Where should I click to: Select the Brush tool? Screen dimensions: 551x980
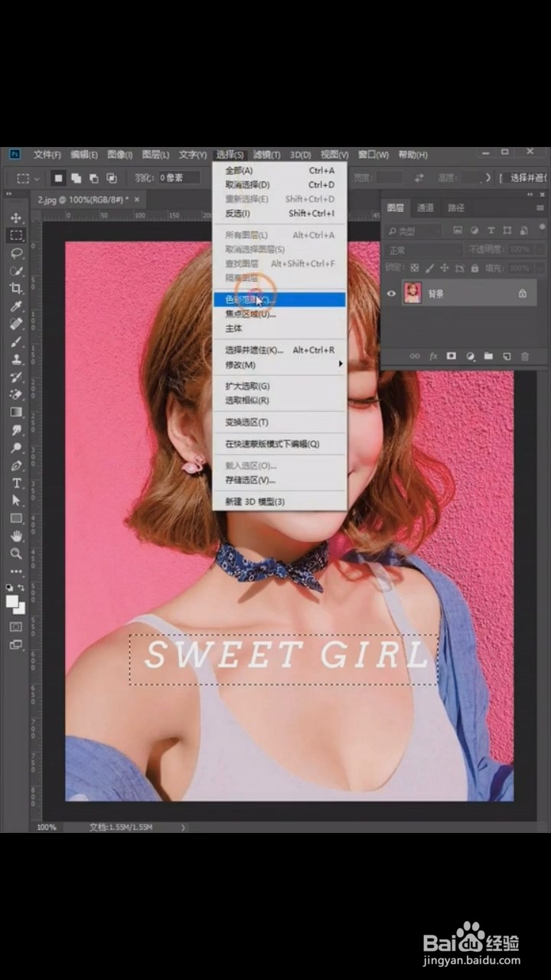(16, 341)
